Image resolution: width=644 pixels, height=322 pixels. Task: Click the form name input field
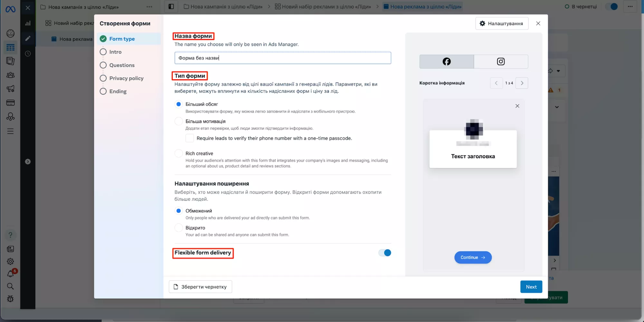pos(283,58)
